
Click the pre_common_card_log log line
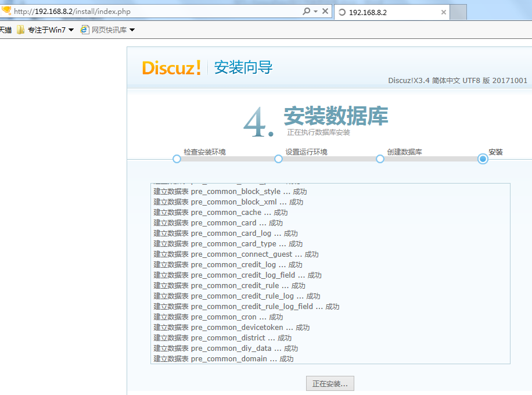tap(225, 234)
